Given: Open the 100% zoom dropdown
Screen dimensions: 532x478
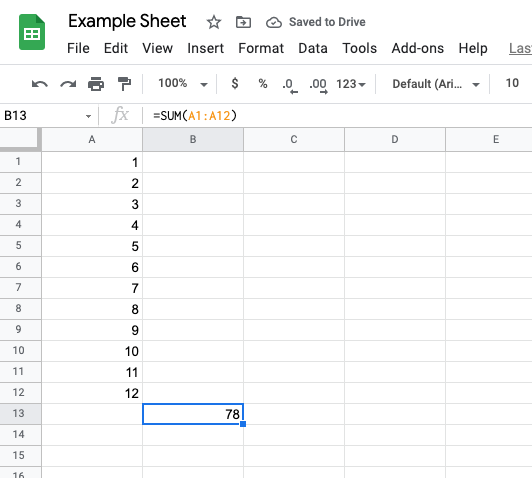Looking at the screenshot, I should pos(183,83).
